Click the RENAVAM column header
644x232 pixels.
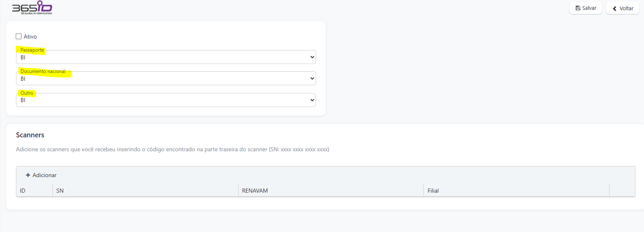click(x=255, y=191)
